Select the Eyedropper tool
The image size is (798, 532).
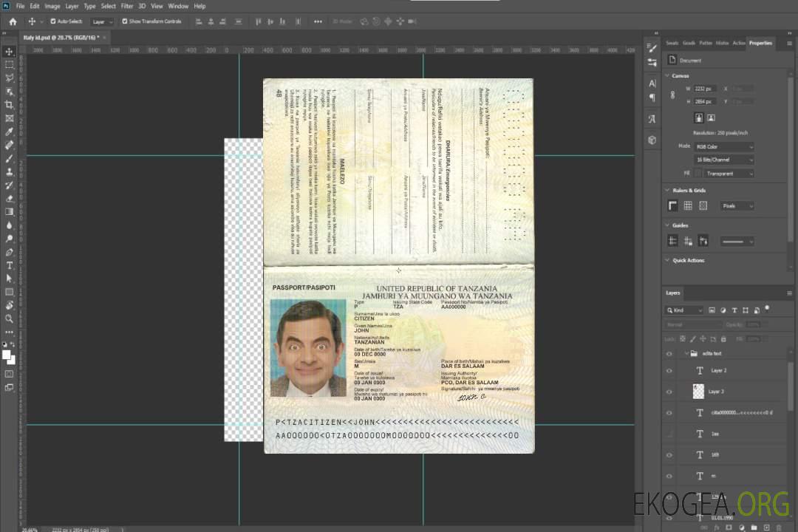click(x=9, y=132)
